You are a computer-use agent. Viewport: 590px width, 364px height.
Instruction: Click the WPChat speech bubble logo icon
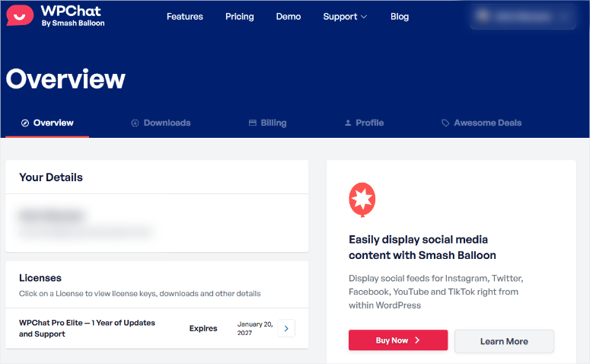pyautogui.click(x=20, y=15)
